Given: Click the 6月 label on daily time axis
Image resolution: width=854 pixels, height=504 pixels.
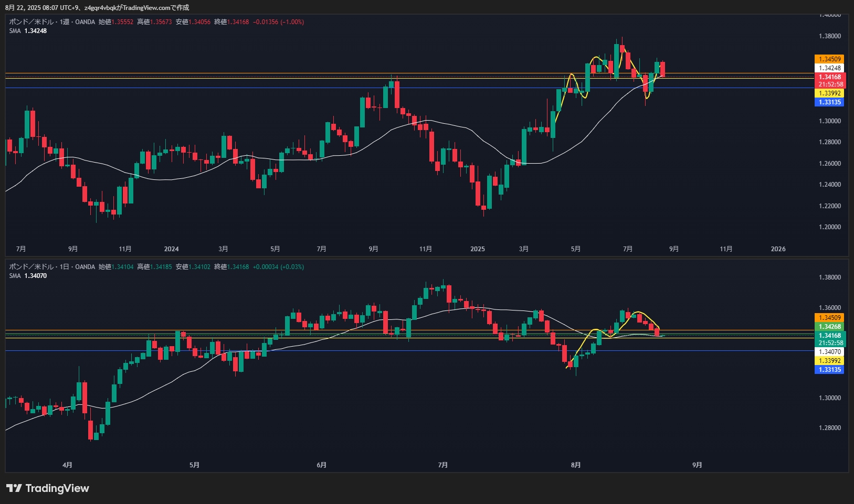Looking at the screenshot, I should 322,465.
